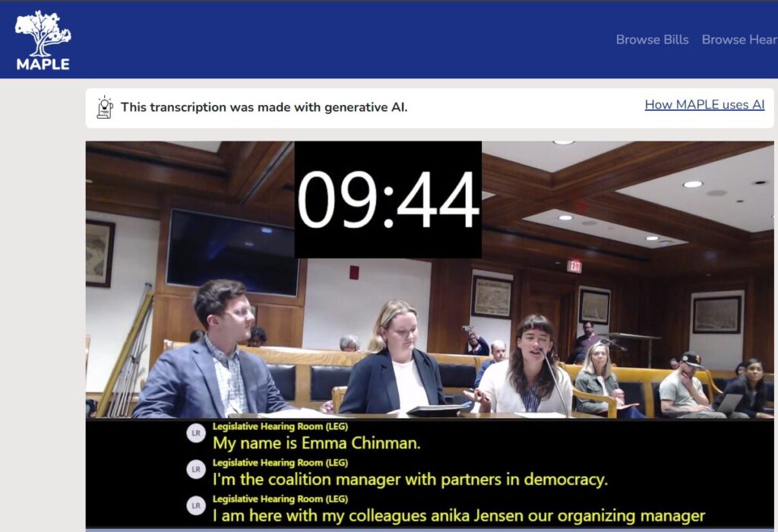Screen dimensions: 778x532
Task: Click LR avatar beside the "my colleagues" caption
Action: click(x=196, y=506)
